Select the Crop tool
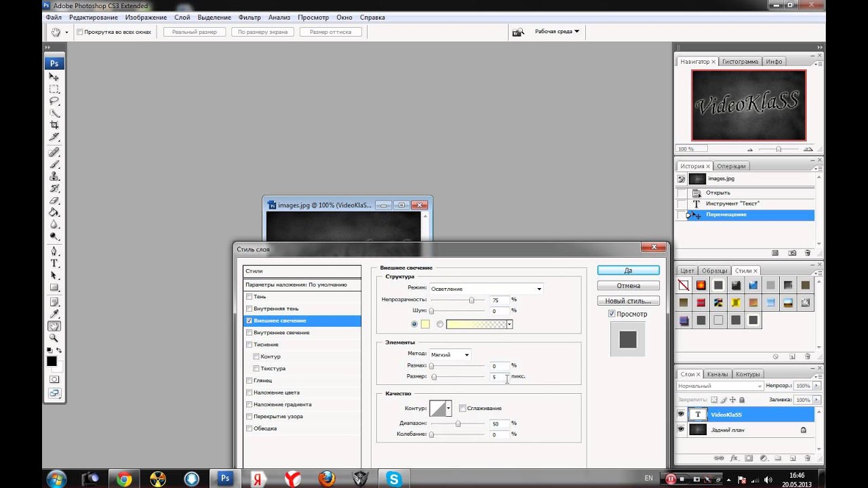Viewport: 868px width, 488px height. pyautogui.click(x=54, y=125)
